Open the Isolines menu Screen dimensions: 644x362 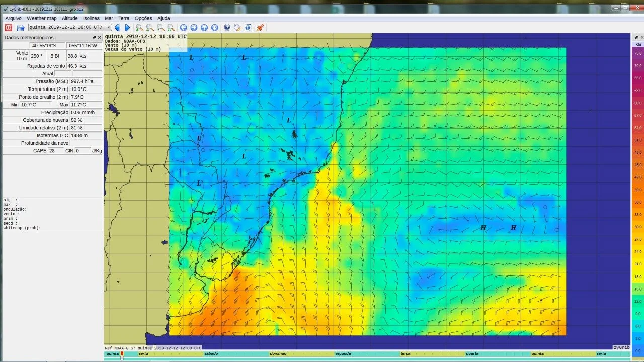[91, 18]
